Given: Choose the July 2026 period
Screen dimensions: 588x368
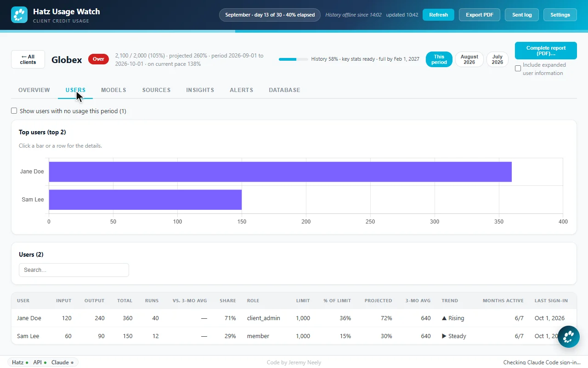Looking at the screenshot, I should [x=498, y=59].
